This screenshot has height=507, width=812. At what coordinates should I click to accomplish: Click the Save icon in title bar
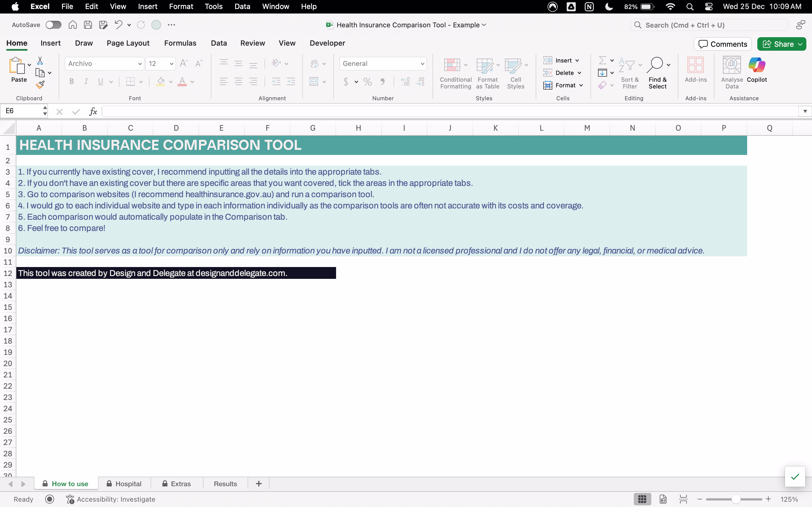coord(88,25)
